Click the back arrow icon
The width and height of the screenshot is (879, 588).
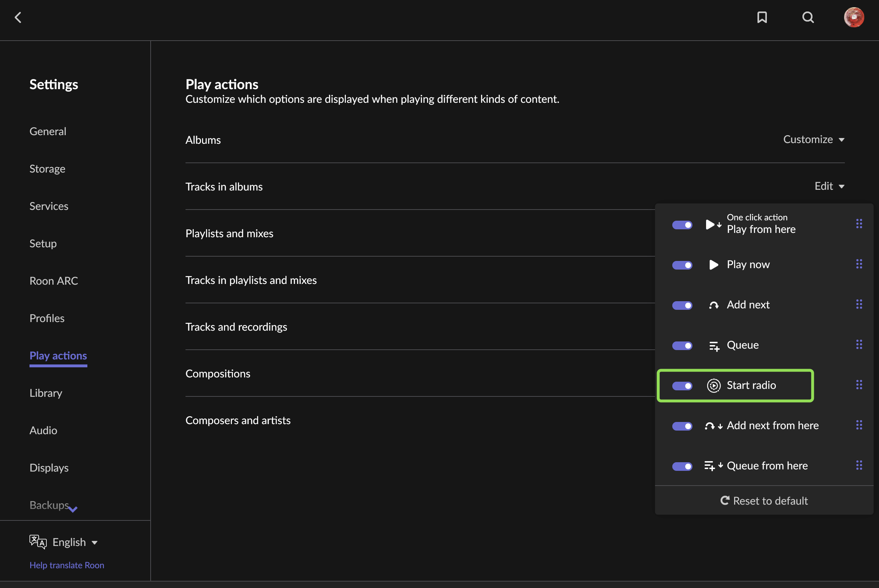click(18, 17)
